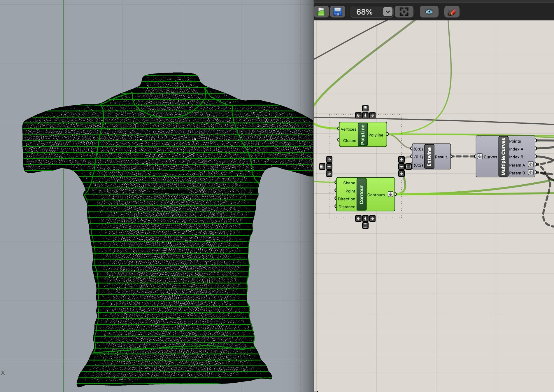This screenshot has width=554, height=392.
Task: Click the Contours output label
Action: 376,195
